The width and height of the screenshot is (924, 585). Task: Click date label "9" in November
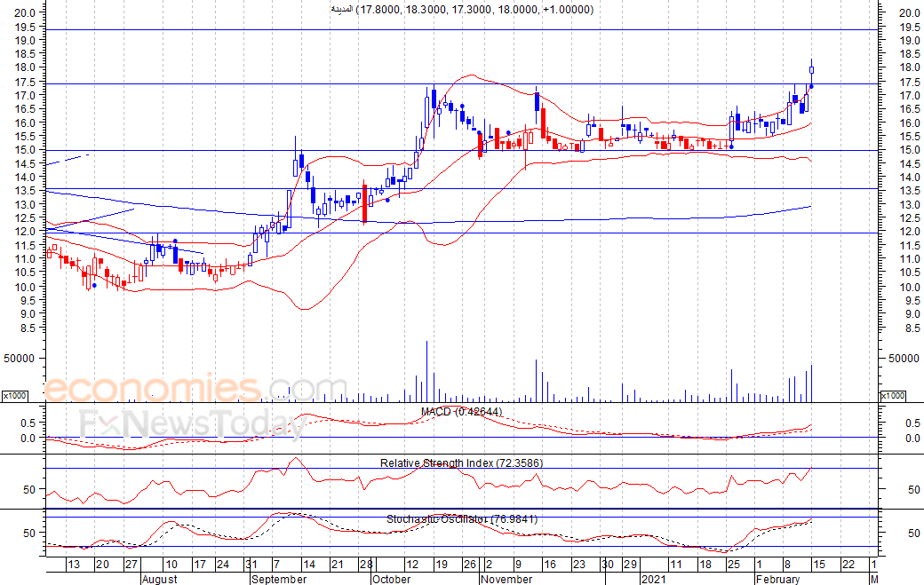[x=518, y=565]
